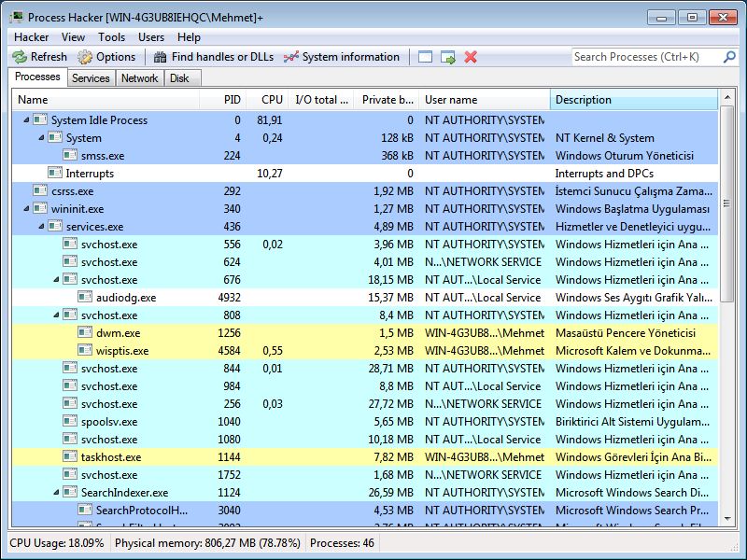
Task: Collapse the SearchIndexer.exe node
Action: pos(56,493)
